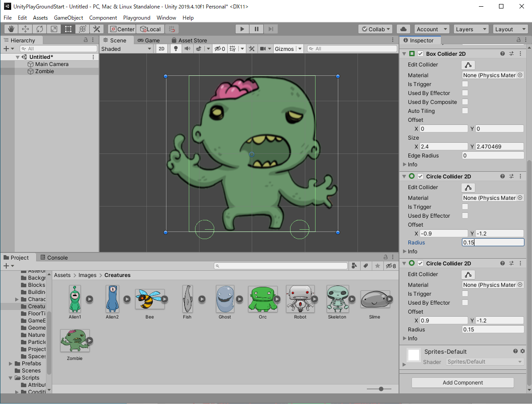Click Edit Collider icon for Box Collider 2D
This screenshot has height=405, width=532.
468,65
